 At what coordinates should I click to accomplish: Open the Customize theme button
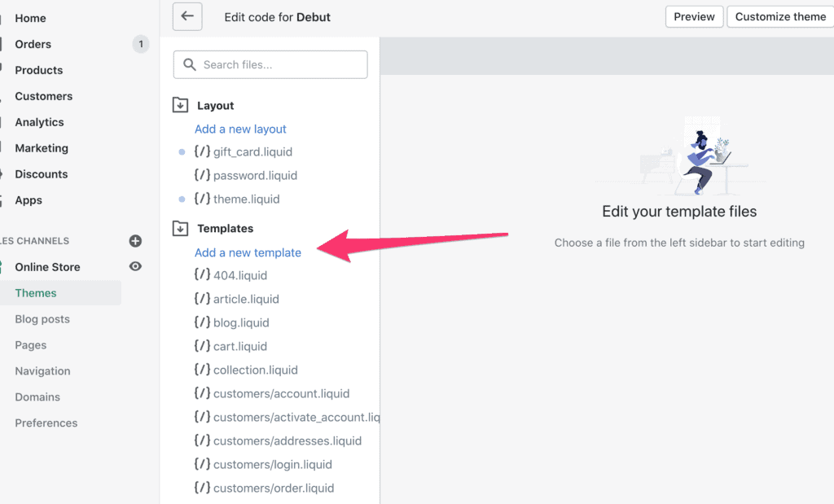pos(779,16)
